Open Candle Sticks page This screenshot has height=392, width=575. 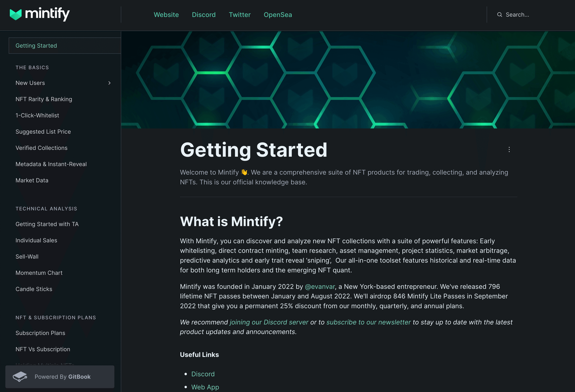click(34, 289)
